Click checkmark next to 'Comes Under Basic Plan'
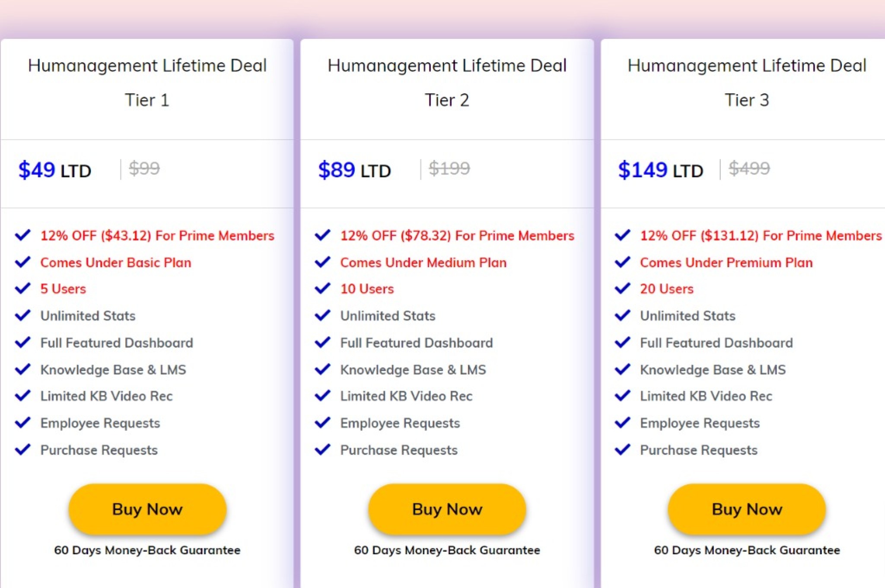Viewport: 885px width, 588px height. coord(22,262)
